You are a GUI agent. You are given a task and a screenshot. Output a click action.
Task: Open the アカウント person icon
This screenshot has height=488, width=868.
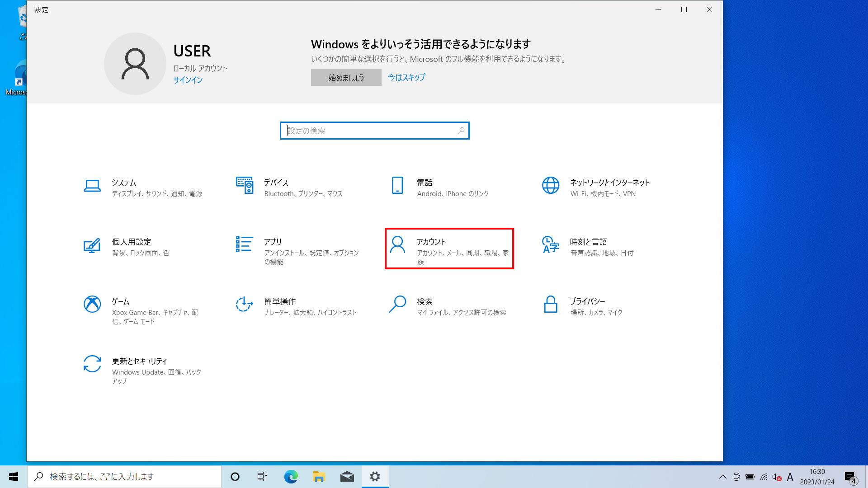pyautogui.click(x=397, y=244)
